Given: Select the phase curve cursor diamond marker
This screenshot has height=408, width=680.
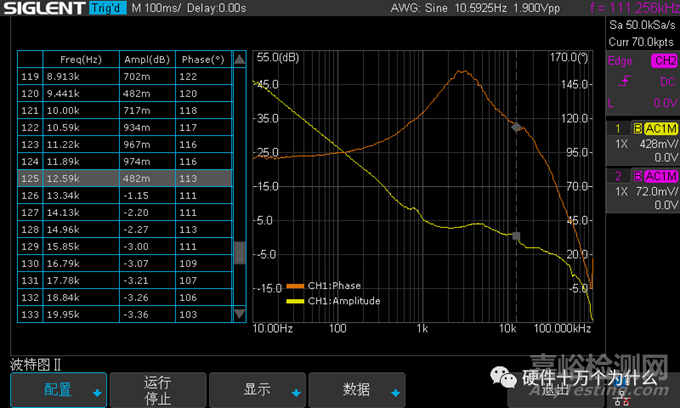Looking at the screenshot, I should [x=516, y=127].
